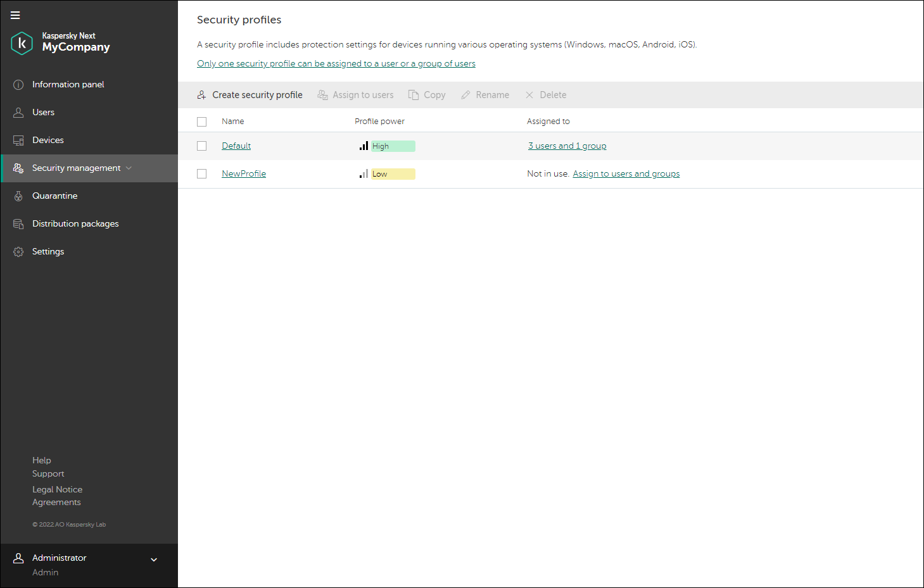Open the Default profile link
This screenshot has height=588, width=924.
pyautogui.click(x=236, y=146)
